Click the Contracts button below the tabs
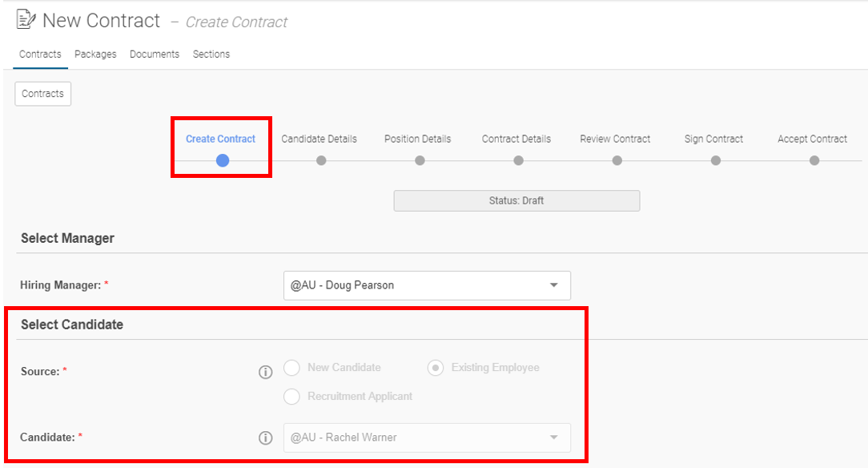 point(42,94)
